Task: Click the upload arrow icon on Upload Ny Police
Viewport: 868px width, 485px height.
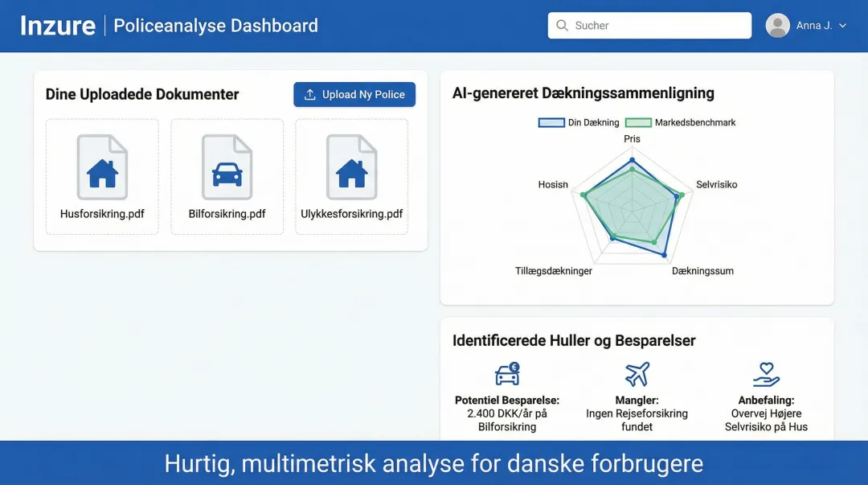Action: coord(309,94)
